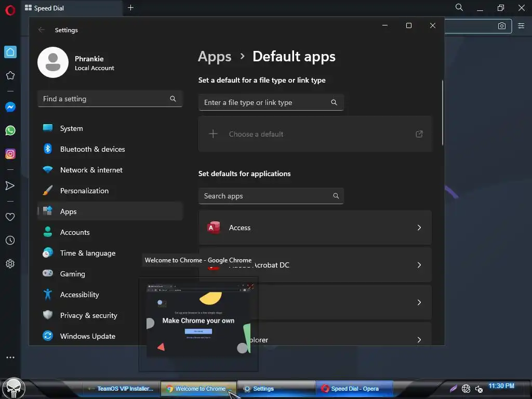This screenshot has height=399, width=532.
Task: Add a new Opera tab
Action: (130, 7)
